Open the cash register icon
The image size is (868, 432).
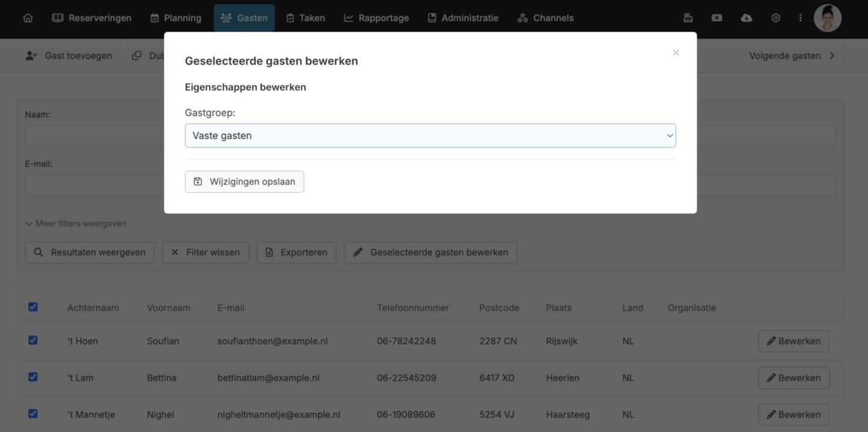688,18
